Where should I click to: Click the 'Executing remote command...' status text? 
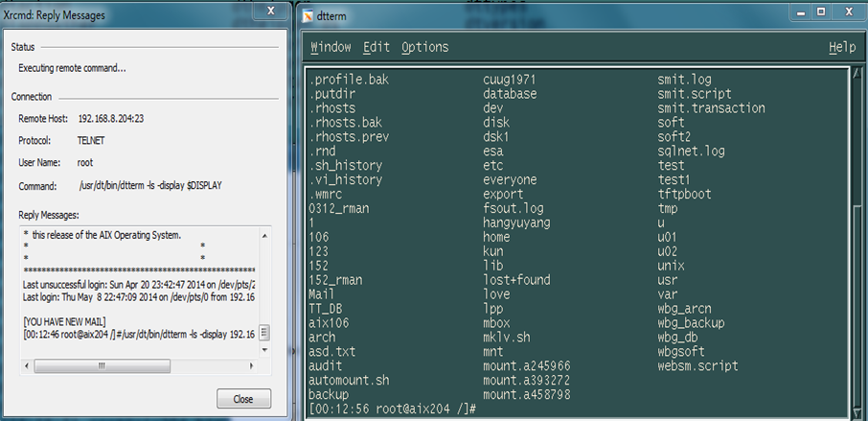(72, 68)
